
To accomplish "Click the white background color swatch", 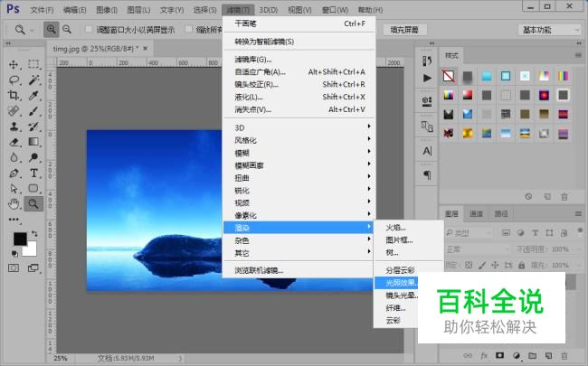I will 31,249.
